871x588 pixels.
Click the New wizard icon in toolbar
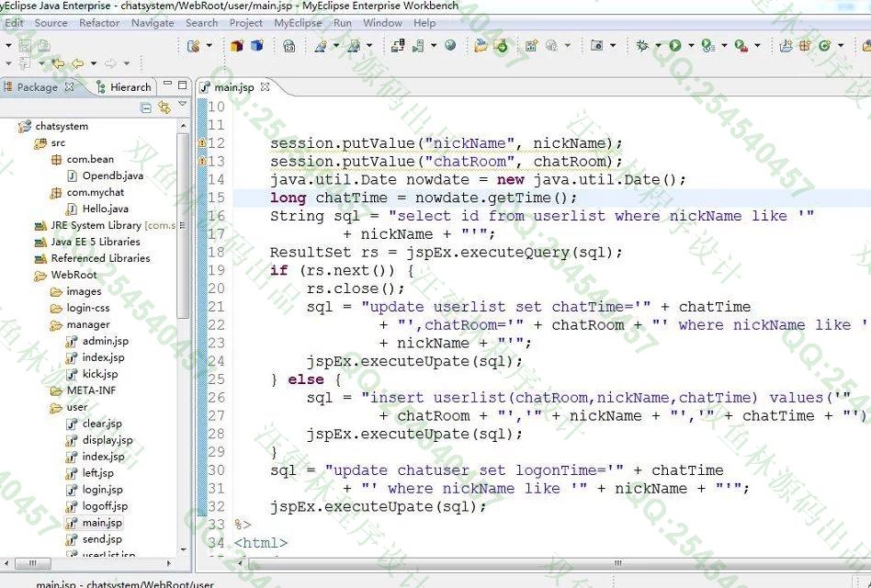[x=193, y=45]
